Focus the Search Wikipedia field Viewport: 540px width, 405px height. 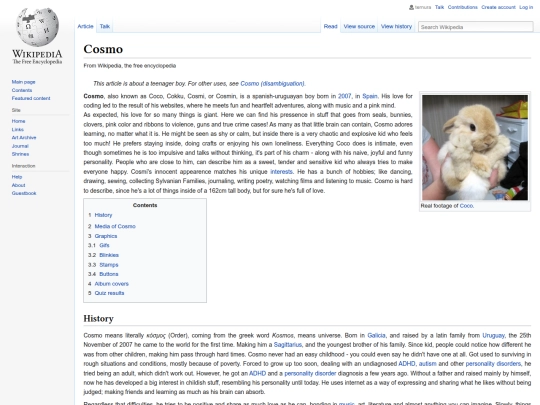476,27
